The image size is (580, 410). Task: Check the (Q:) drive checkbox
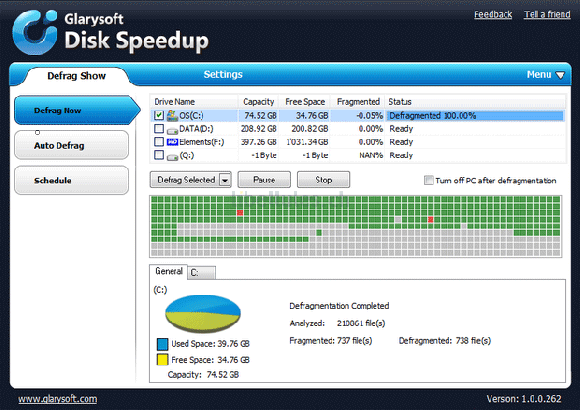click(x=159, y=155)
